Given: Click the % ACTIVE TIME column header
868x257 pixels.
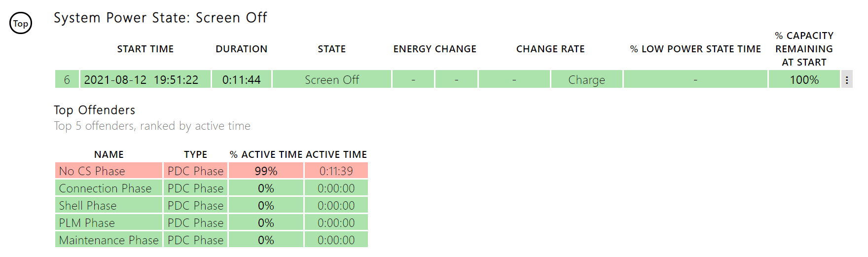Looking at the screenshot, I should 266,154.
